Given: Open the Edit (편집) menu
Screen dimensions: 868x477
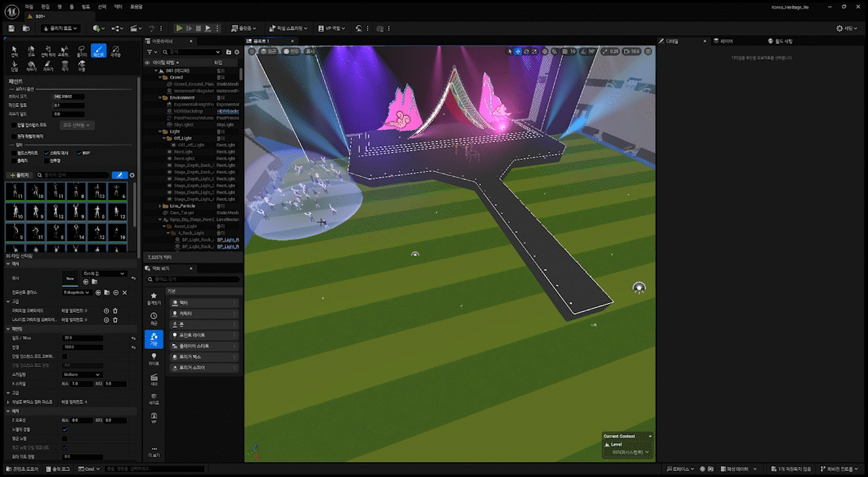Looking at the screenshot, I should pyautogui.click(x=45, y=6).
